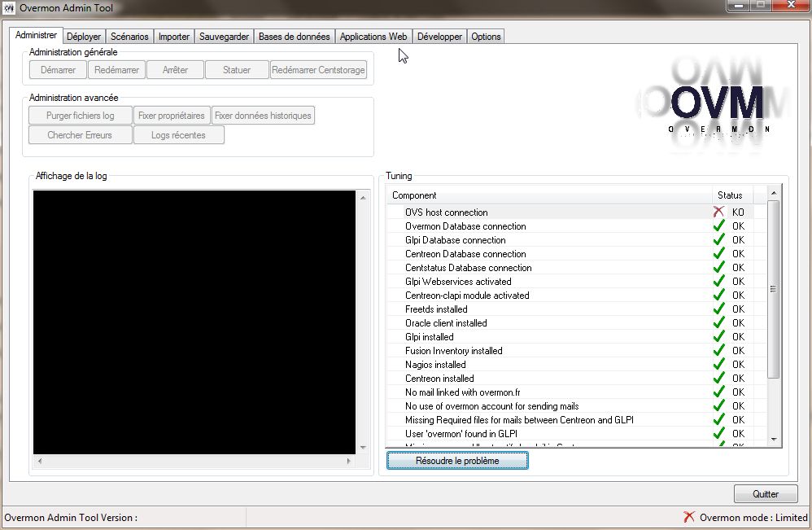Click Purger fichiers log button
Screen dimensions: 812x530
coord(81,116)
